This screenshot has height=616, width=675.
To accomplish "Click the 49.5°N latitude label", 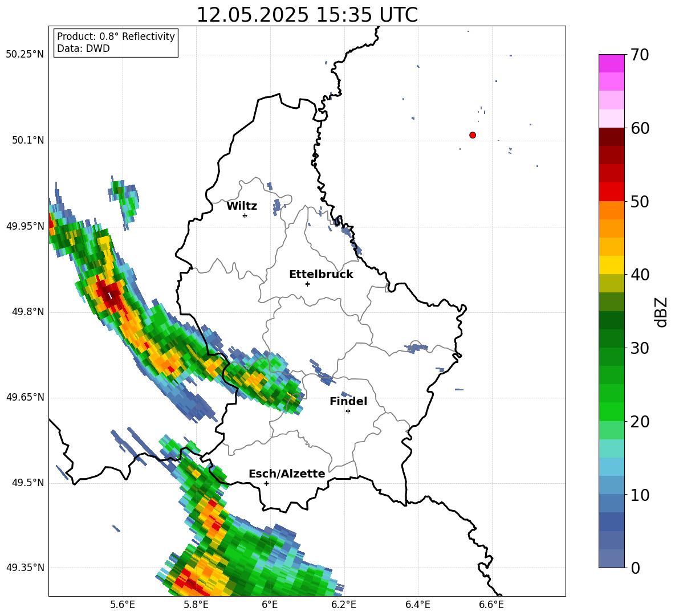I will (x=28, y=483).
